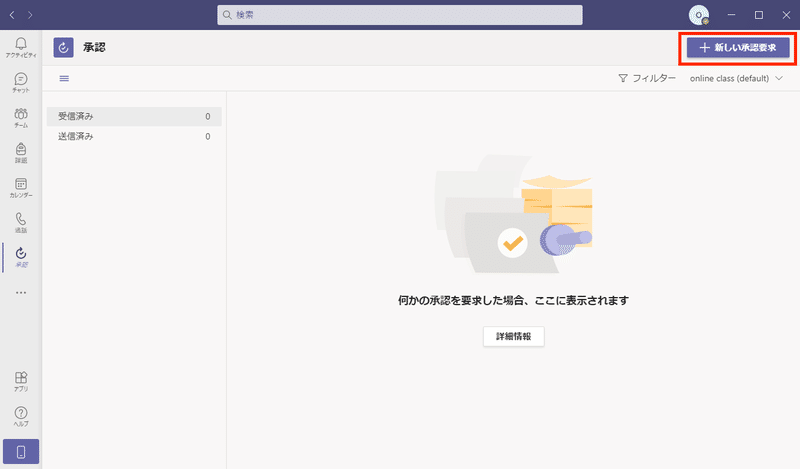Open the profile avatar menu

[699, 15]
